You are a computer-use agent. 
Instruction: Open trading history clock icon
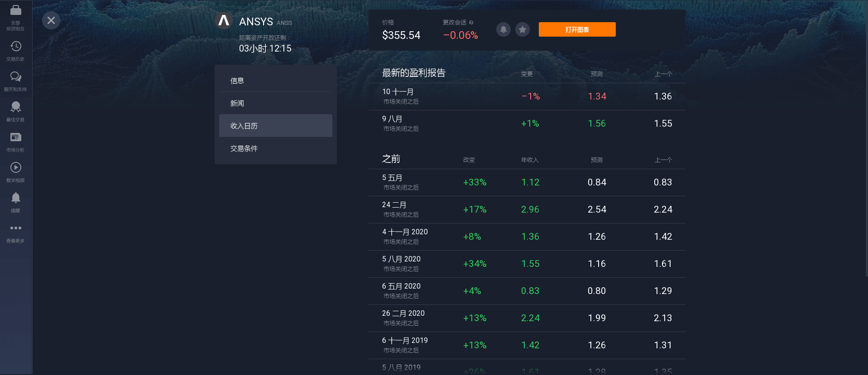pyautogui.click(x=15, y=46)
